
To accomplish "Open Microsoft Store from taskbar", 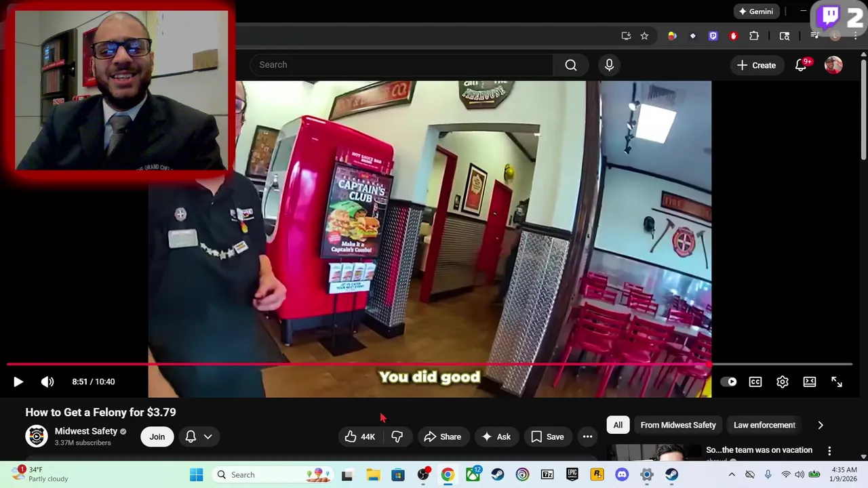I will pos(398,474).
